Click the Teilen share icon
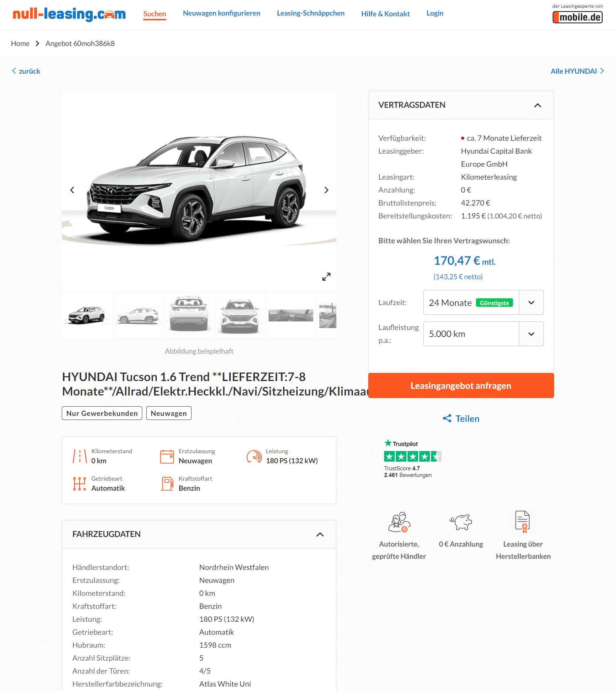Viewport: 616px width, 691px height. [x=447, y=418]
